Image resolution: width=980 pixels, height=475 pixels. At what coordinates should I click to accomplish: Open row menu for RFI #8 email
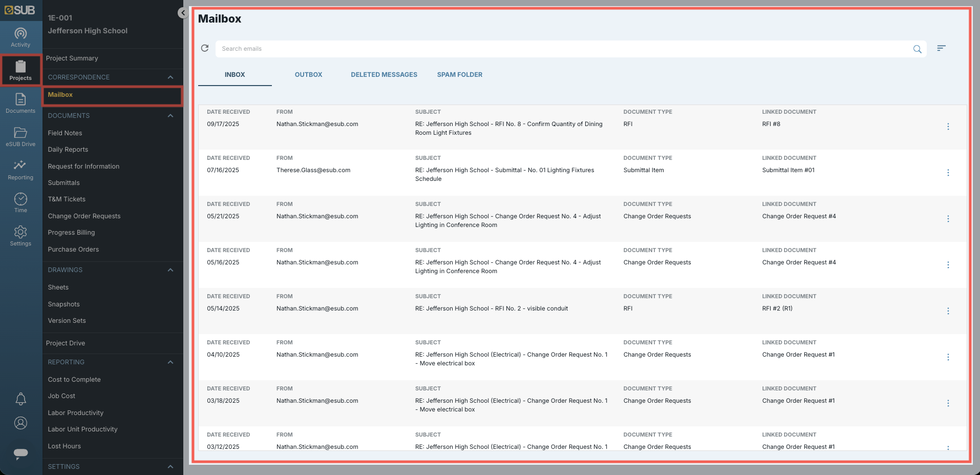click(948, 127)
